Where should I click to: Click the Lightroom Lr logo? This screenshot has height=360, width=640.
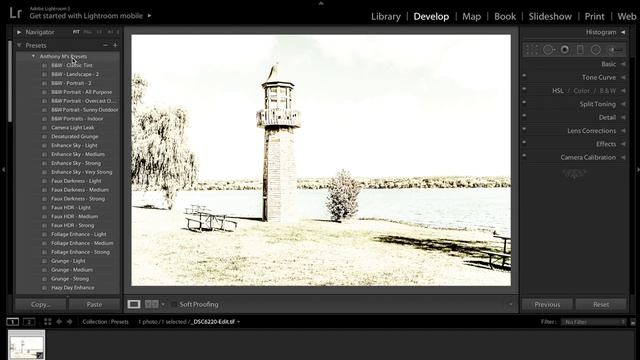[16, 13]
